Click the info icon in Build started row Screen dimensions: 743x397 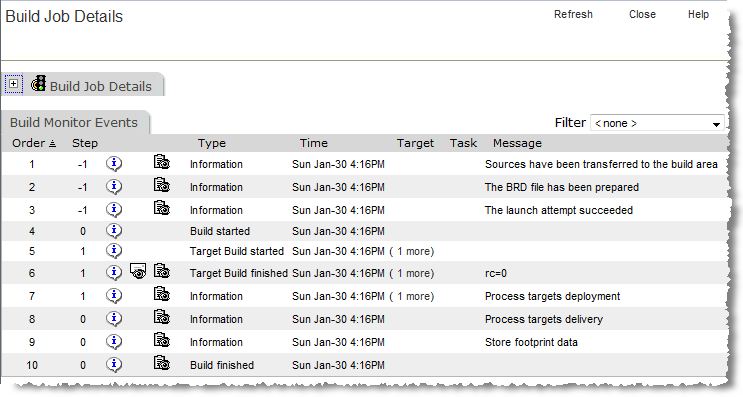point(114,231)
